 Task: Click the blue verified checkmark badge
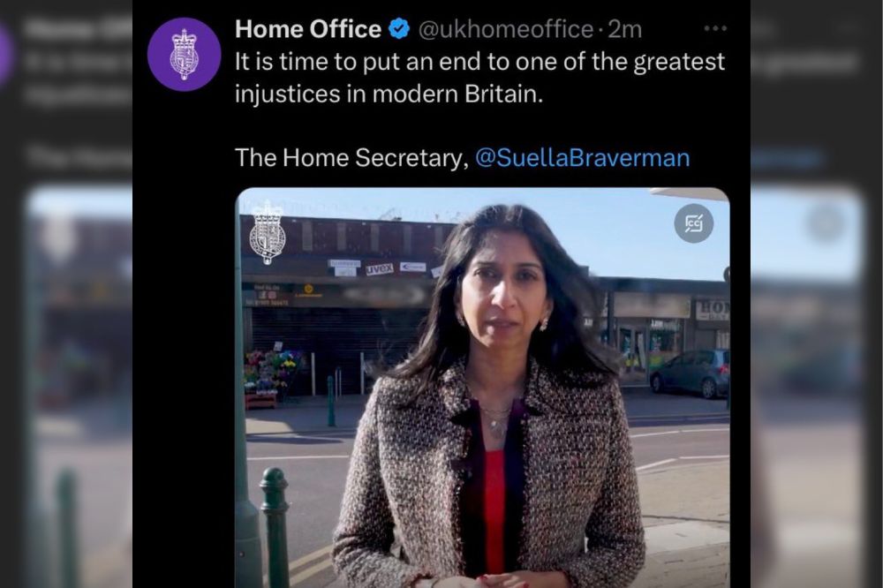[399, 29]
